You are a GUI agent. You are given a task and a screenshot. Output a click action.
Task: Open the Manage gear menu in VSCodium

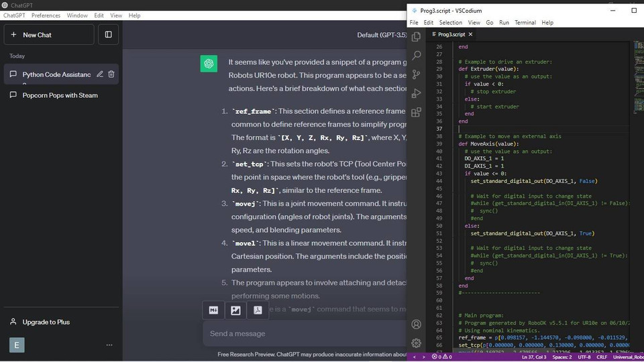pos(416,343)
